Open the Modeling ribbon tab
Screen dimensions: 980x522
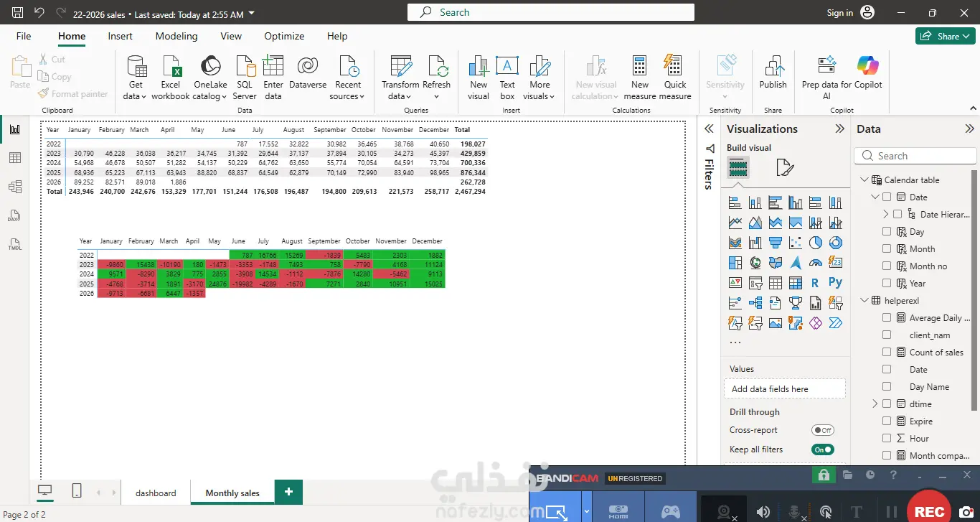(x=176, y=36)
